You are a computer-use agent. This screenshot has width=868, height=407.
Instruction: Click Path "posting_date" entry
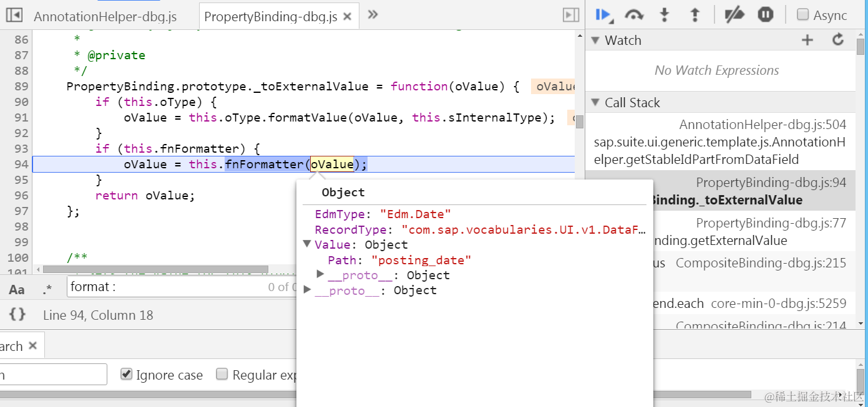399,260
